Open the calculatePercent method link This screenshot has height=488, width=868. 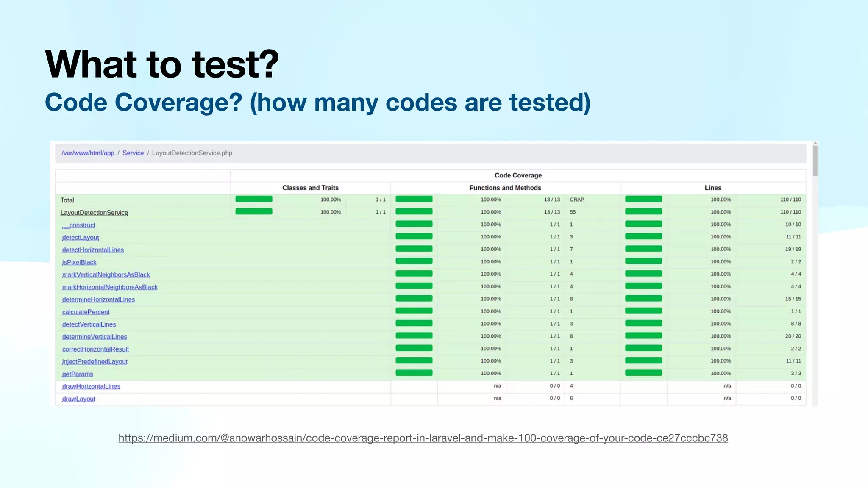(86, 312)
